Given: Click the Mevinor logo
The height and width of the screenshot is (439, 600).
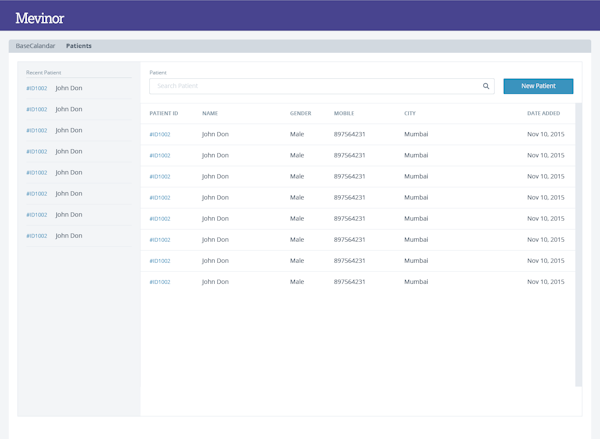Looking at the screenshot, I should [x=40, y=18].
